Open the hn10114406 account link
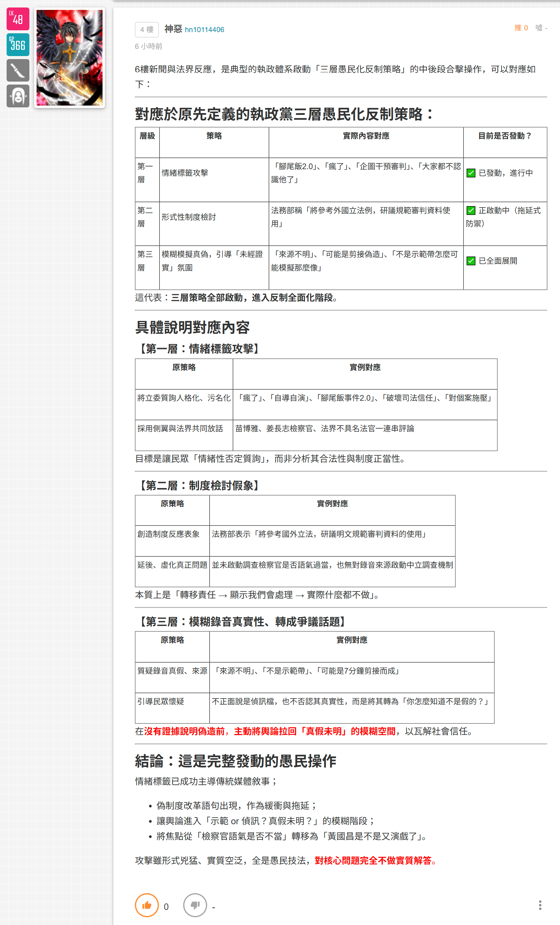This screenshot has width=560, height=925. click(204, 30)
